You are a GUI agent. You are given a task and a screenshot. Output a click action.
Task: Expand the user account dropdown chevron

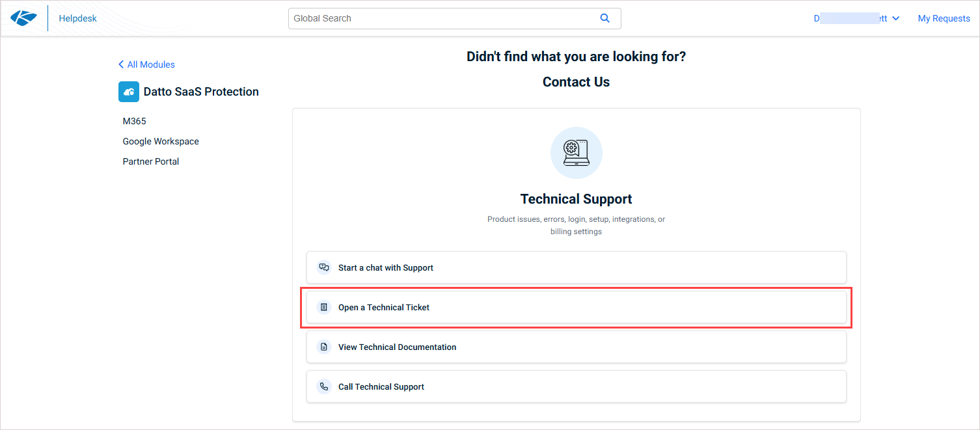[x=895, y=19]
